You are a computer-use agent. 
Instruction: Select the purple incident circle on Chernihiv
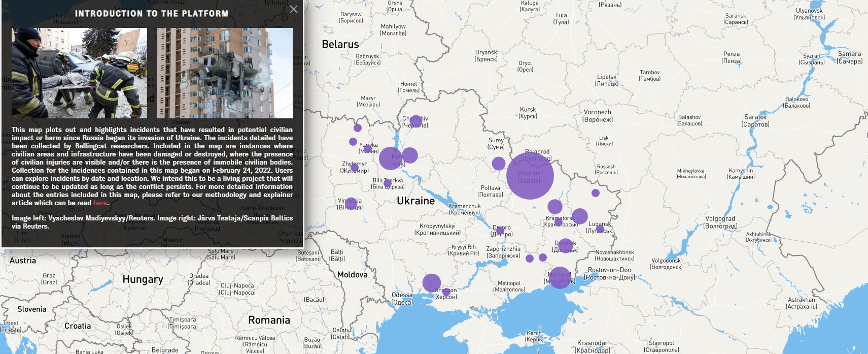[x=416, y=121]
